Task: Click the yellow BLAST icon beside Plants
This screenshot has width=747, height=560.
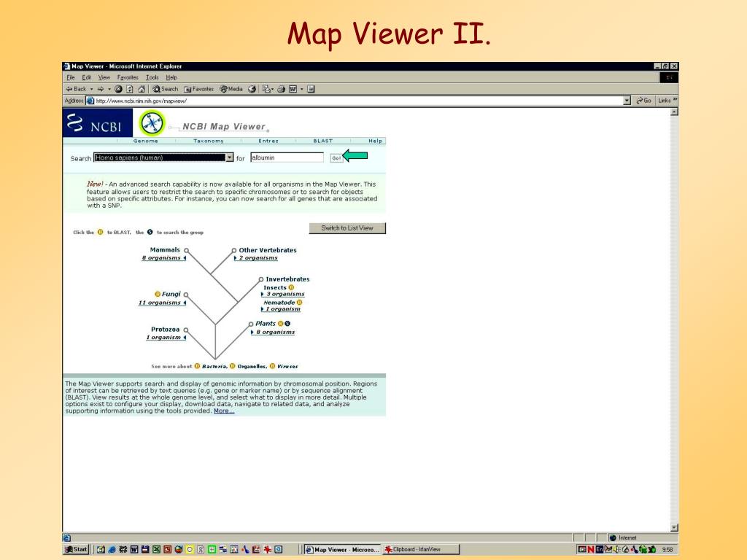Action: click(x=281, y=324)
